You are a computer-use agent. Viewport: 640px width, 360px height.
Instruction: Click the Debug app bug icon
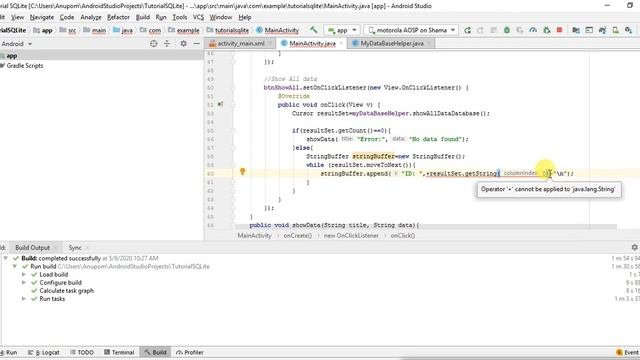(507, 30)
